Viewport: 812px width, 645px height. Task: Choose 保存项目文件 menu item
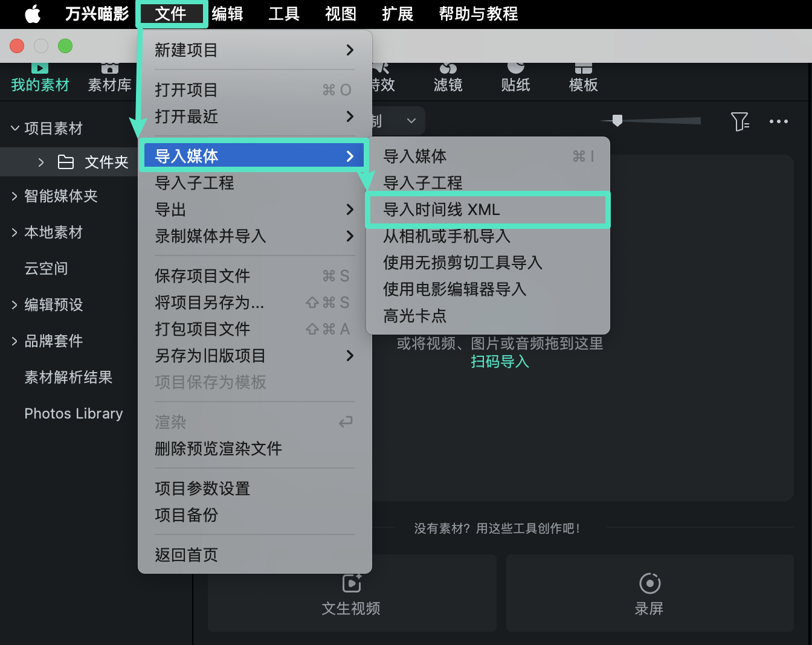[x=255, y=276]
